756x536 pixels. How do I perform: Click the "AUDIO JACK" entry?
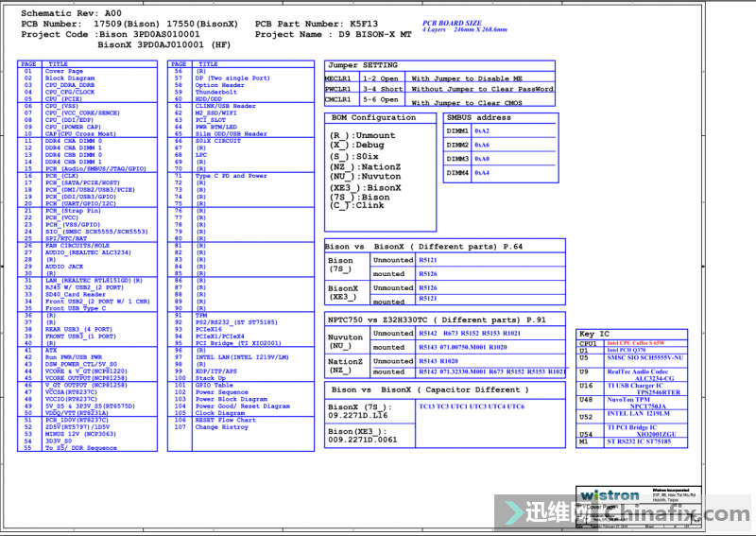pyautogui.click(x=64, y=267)
